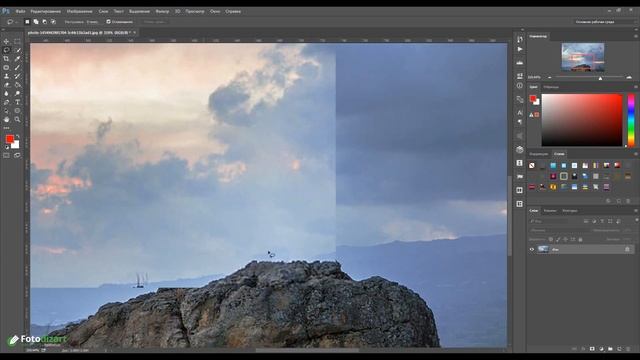This screenshot has width=640, height=360.
Task: Choose Add to selection mode
Action: tap(36, 22)
